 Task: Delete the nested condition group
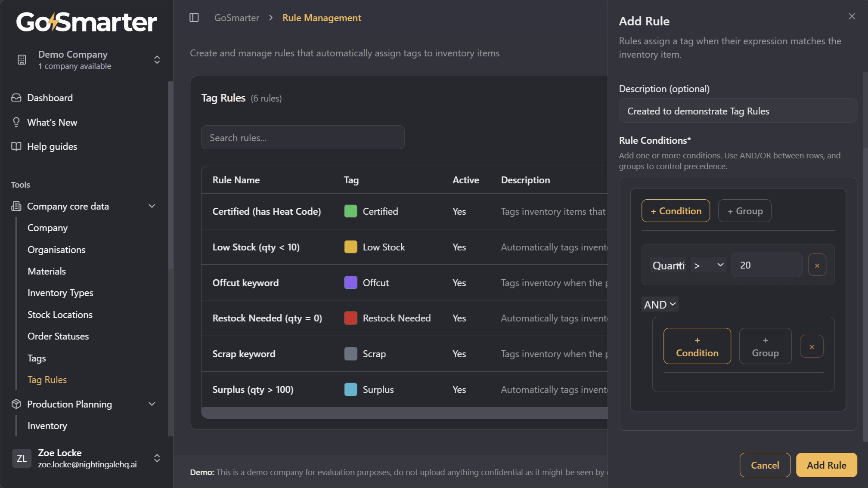point(812,346)
